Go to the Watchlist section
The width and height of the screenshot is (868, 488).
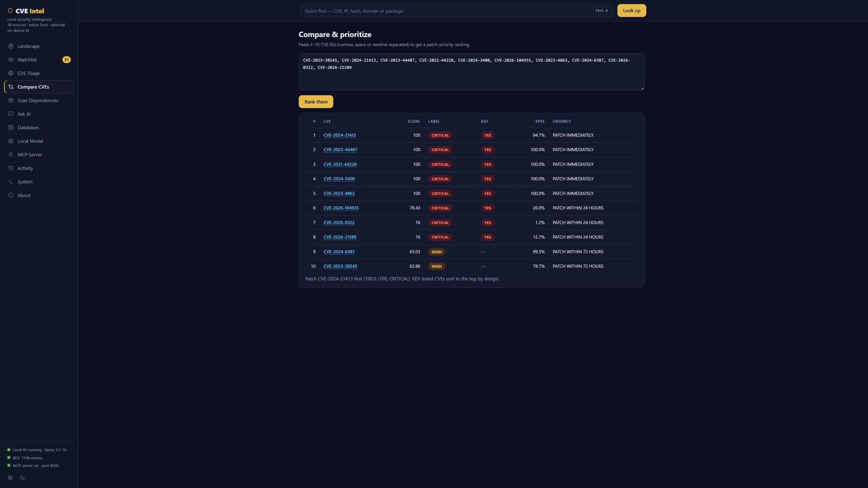coord(39,60)
